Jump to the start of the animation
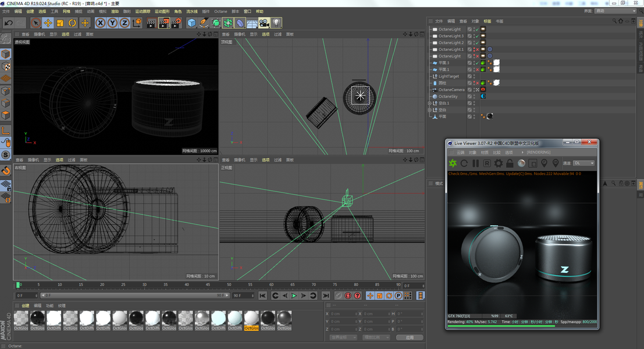 click(x=263, y=295)
